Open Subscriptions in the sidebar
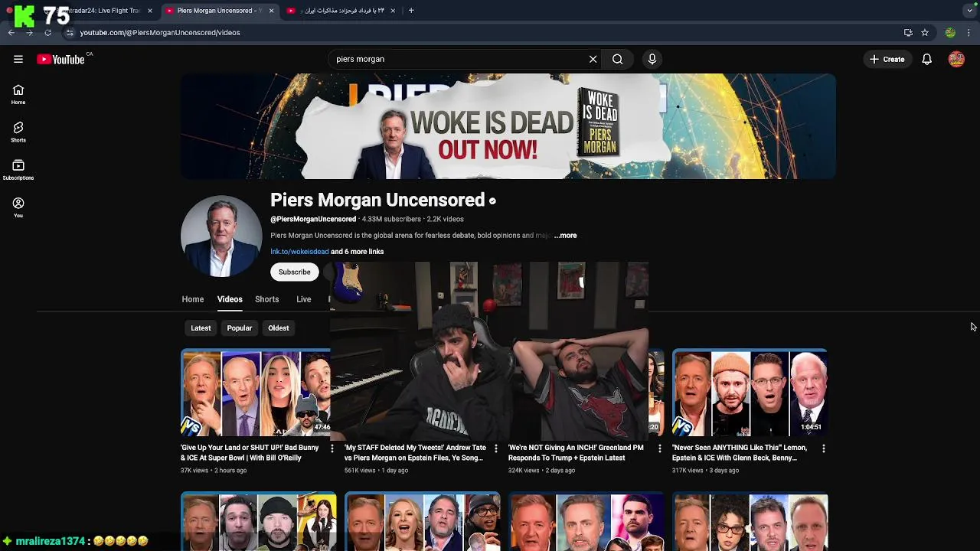Viewport: 980px width, 551px height. tap(18, 170)
